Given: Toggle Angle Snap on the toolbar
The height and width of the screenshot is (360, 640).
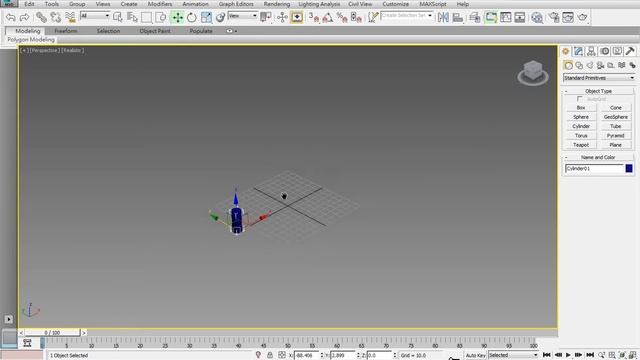Looking at the screenshot, I should pos(328,17).
